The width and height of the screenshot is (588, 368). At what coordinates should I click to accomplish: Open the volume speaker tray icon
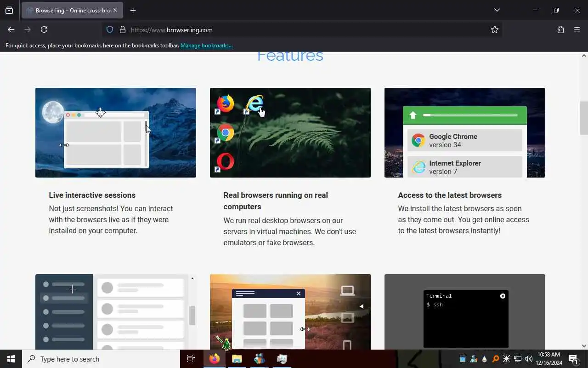tap(529, 359)
